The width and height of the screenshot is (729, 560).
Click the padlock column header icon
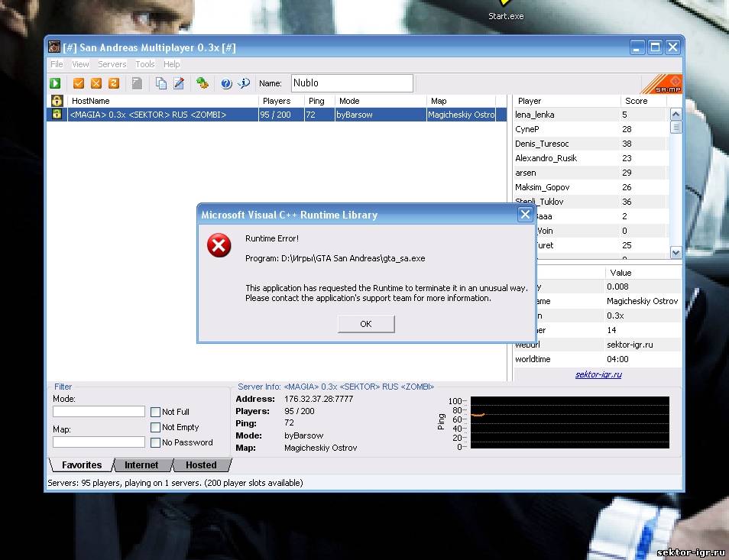[x=57, y=100]
